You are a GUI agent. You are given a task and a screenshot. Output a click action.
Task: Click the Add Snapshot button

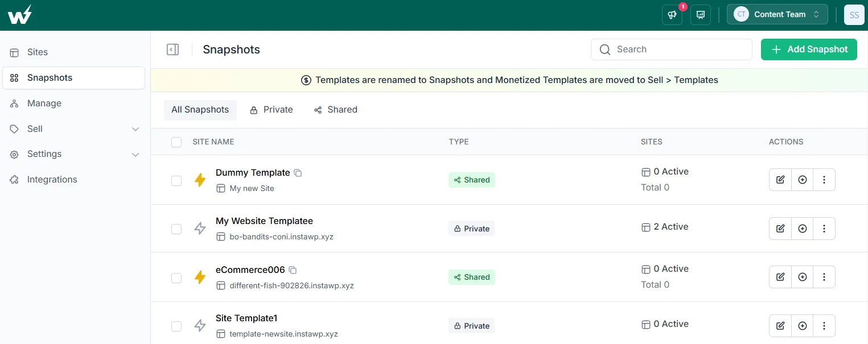[809, 49]
